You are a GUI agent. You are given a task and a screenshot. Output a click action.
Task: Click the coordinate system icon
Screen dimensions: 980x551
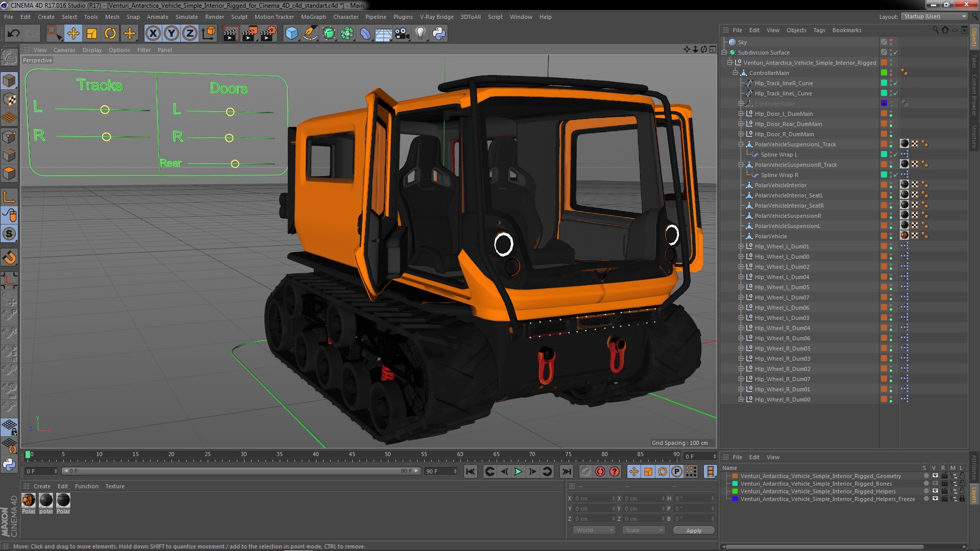[209, 34]
